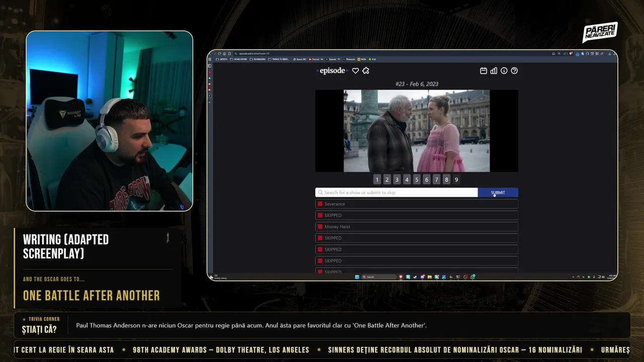Screen dimensions: 644x362
Task: Select frame number 8
Action: 446,179
